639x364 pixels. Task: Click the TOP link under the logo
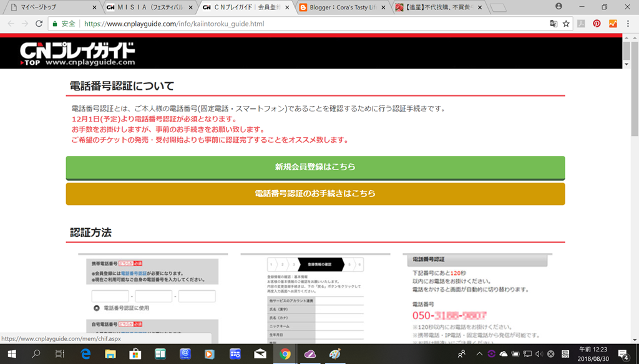[x=30, y=63]
